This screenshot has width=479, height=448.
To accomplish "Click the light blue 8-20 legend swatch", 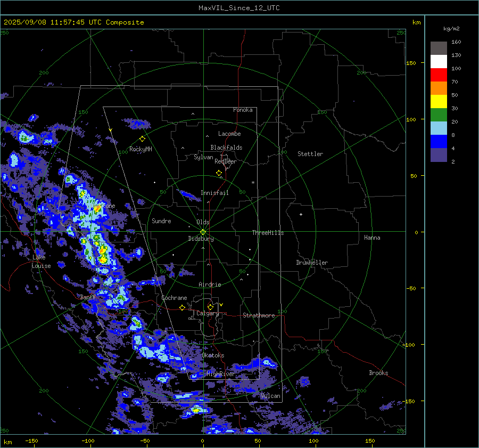I will tap(439, 128).
